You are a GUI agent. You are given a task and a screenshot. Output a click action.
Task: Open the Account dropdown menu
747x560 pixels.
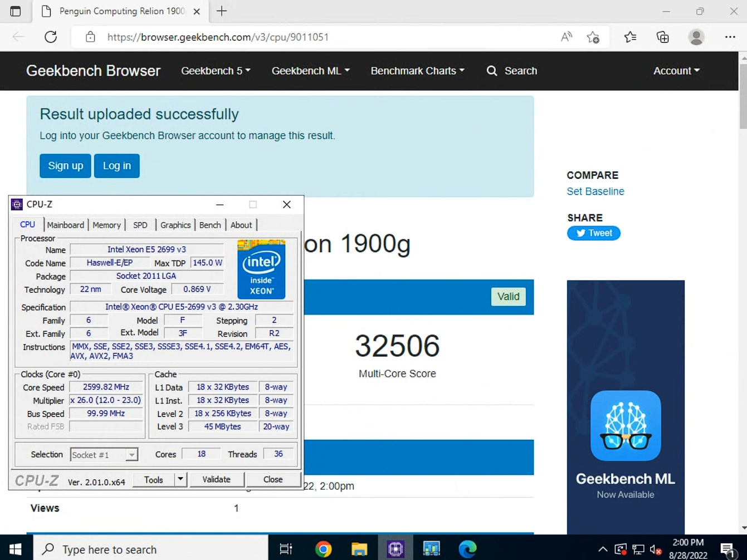(676, 71)
